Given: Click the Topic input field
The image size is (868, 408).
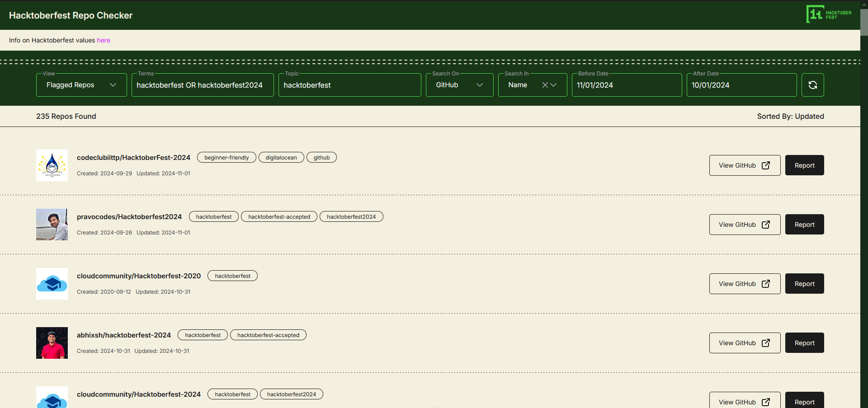Looking at the screenshot, I should pos(349,85).
